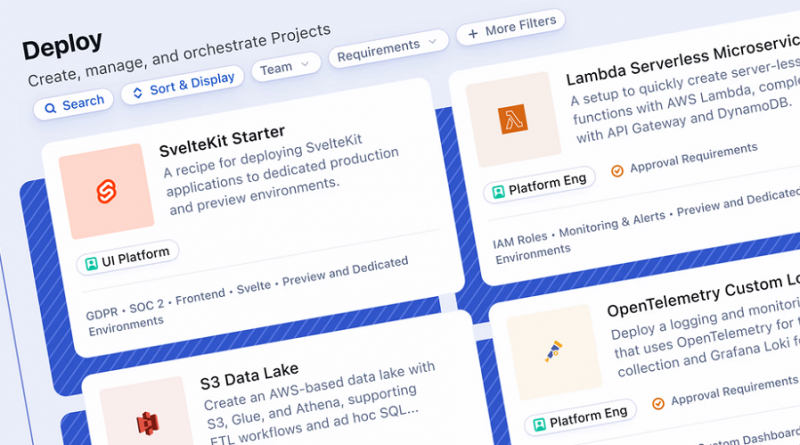This screenshot has height=445, width=800.
Task: Click the UI Platform team badge icon
Action: (x=92, y=262)
